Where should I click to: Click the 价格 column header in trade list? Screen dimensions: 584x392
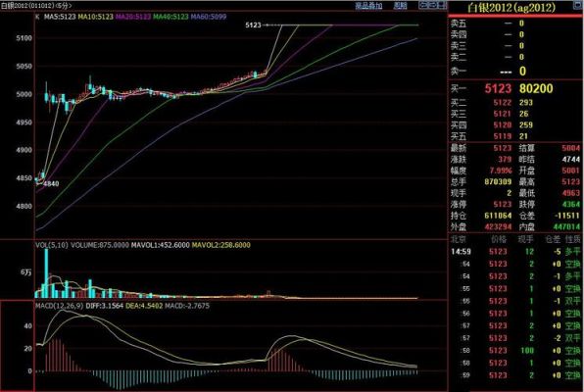pos(499,239)
